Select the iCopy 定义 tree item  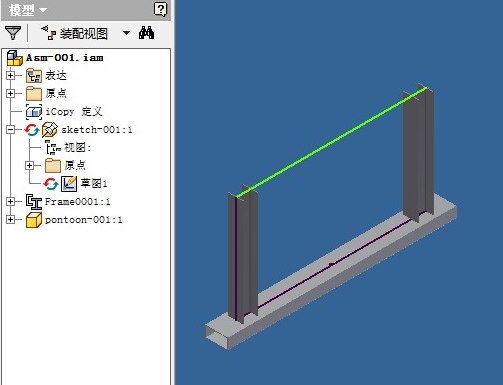(x=74, y=111)
